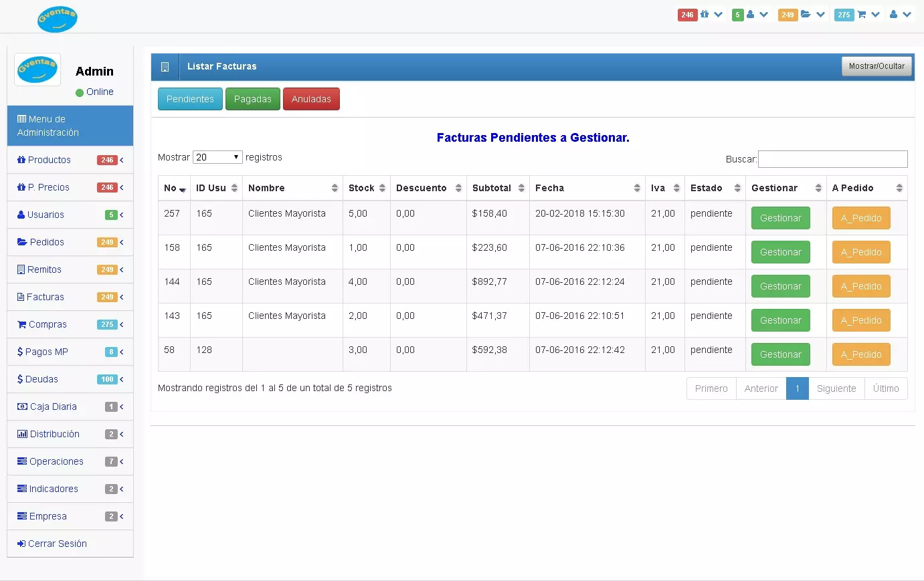
Task: Click the Cerrar Sesión sign-out icon
Action: (21, 544)
